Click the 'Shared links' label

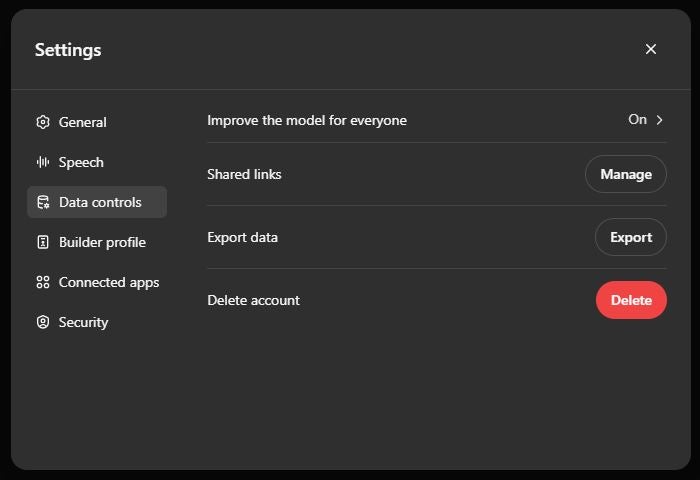244,174
